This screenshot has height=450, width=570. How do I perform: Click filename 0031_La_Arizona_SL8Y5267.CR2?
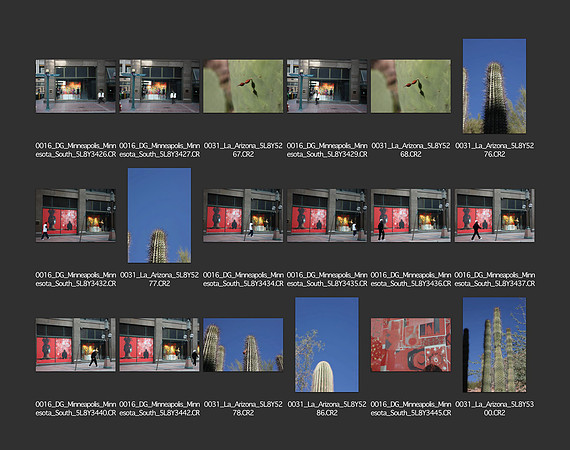[x=243, y=150]
